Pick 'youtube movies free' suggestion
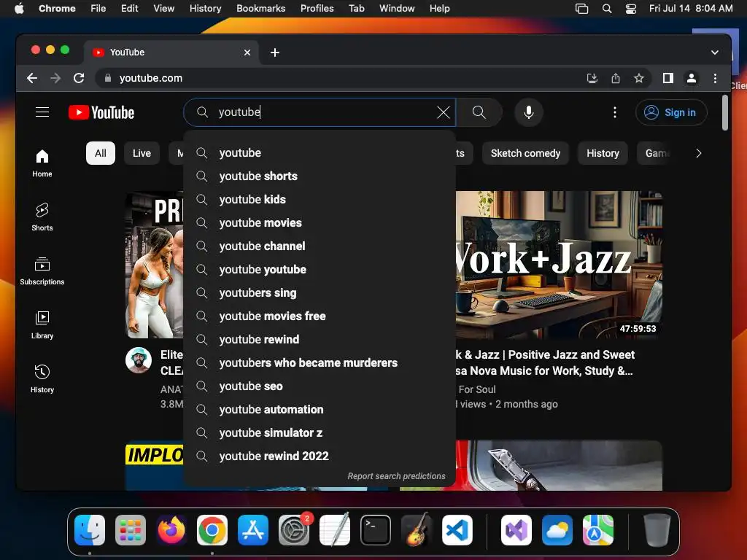The width and height of the screenshot is (747, 560). pos(320,316)
